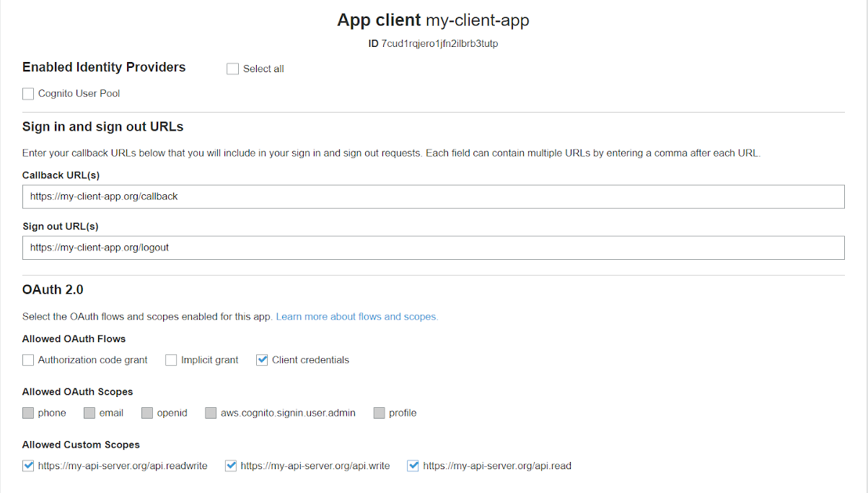Enable the Authorization code grant flow
The height and width of the screenshot is (493, 868).
(27, 359)
